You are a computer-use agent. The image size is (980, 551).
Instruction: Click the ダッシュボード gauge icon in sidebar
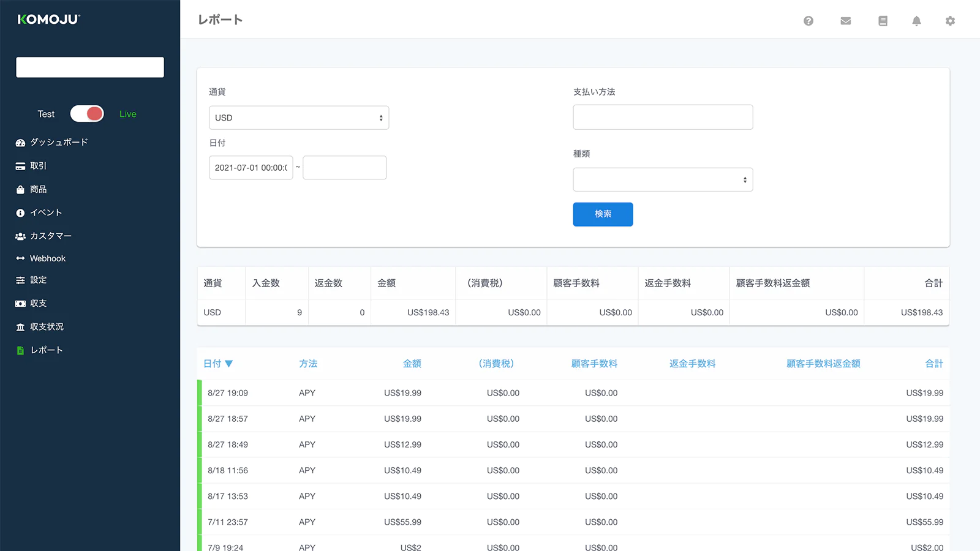tap(20, 143)
